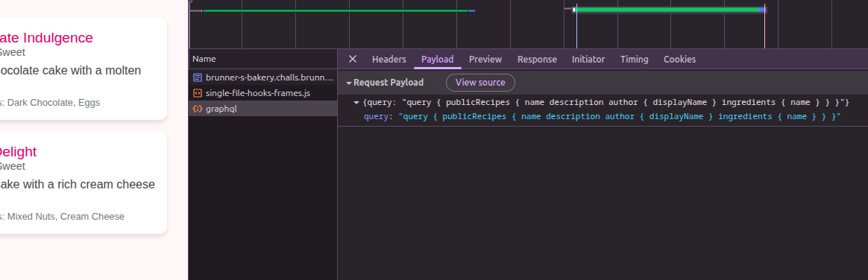Screen dimensions: 868x280
Task: Show the Initiator tab
Action: pos(588,59)
